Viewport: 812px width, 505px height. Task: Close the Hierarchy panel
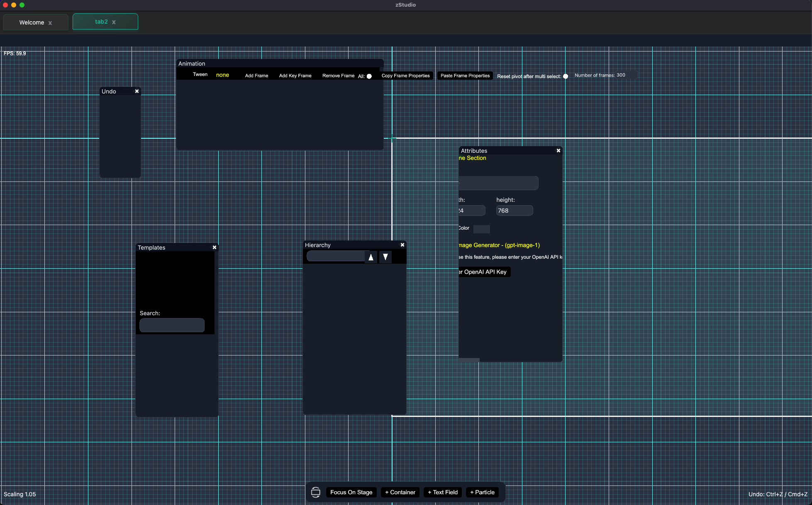click(x=402, y=245)
